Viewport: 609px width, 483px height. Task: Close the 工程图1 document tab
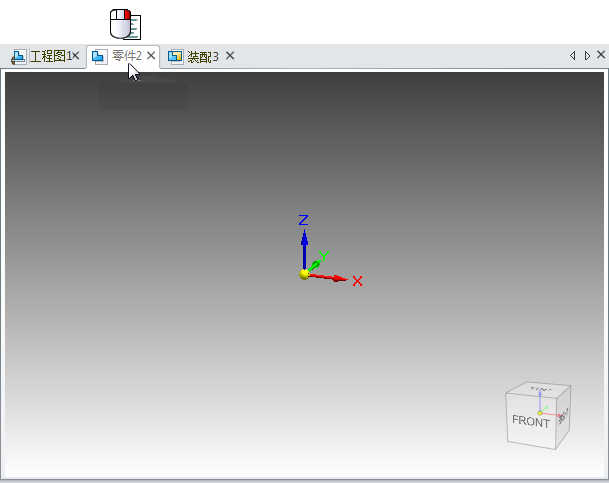tap(76, 56)
